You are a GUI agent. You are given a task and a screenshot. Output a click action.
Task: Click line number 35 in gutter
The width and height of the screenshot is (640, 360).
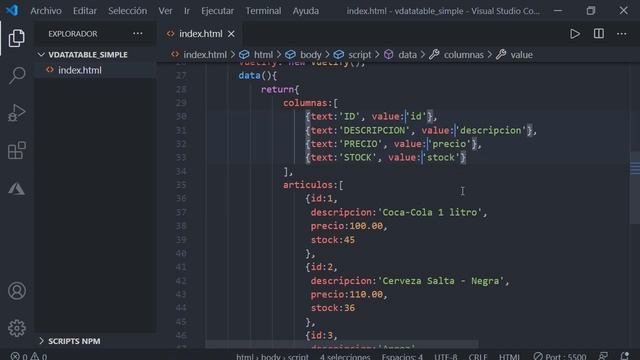coord(181,185)
